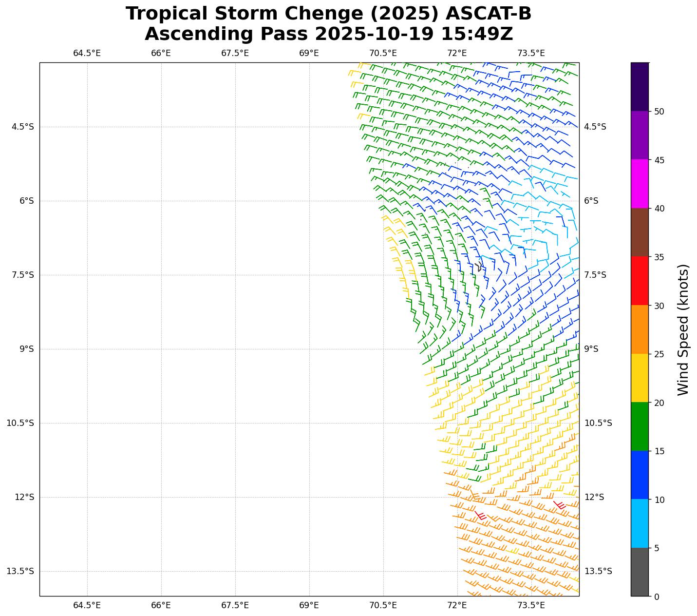Click the '50' tick label on colorbar
This screenshot has height=616, width=697.
coord(659,112)
